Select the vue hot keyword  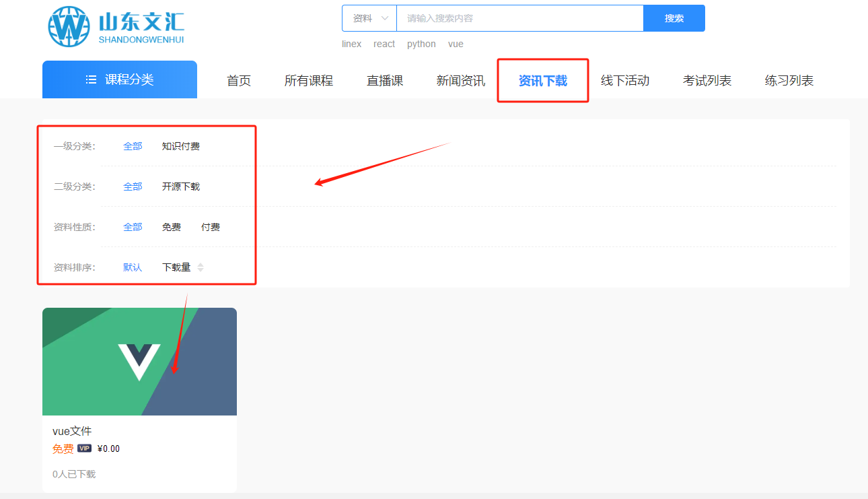coord(456,44)
